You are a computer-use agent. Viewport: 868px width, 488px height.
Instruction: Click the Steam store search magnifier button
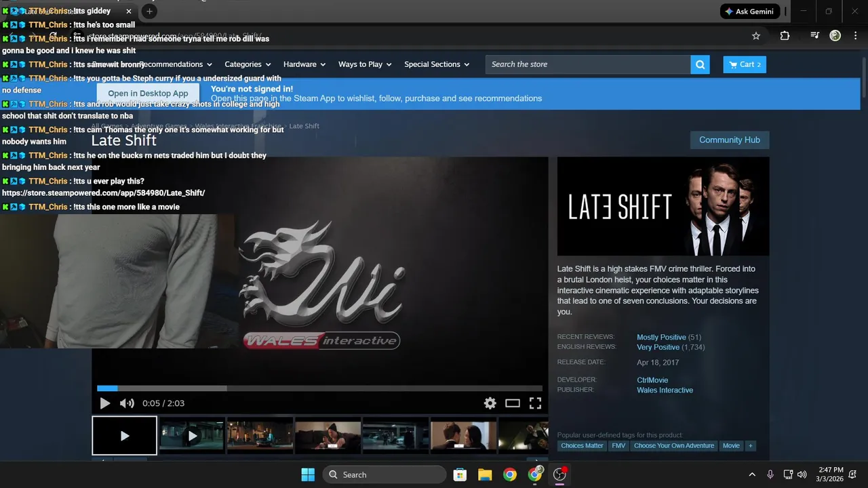[701, 64]
